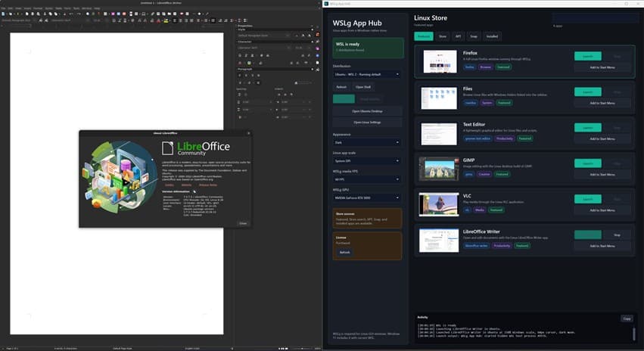The height and width of the screenshot is (351, 644).
Task: Launch GIMP from the Linux Store
Action: (x=588, y=163)
